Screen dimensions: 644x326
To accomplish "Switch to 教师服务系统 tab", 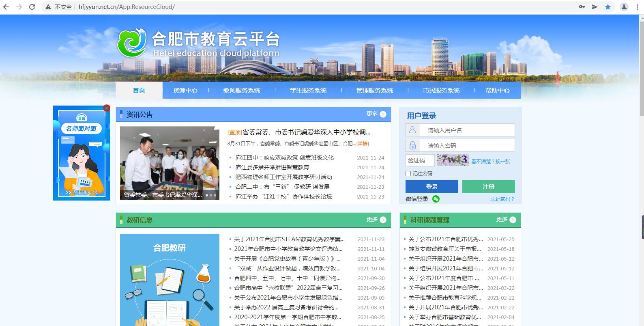I will coord(242,91).
